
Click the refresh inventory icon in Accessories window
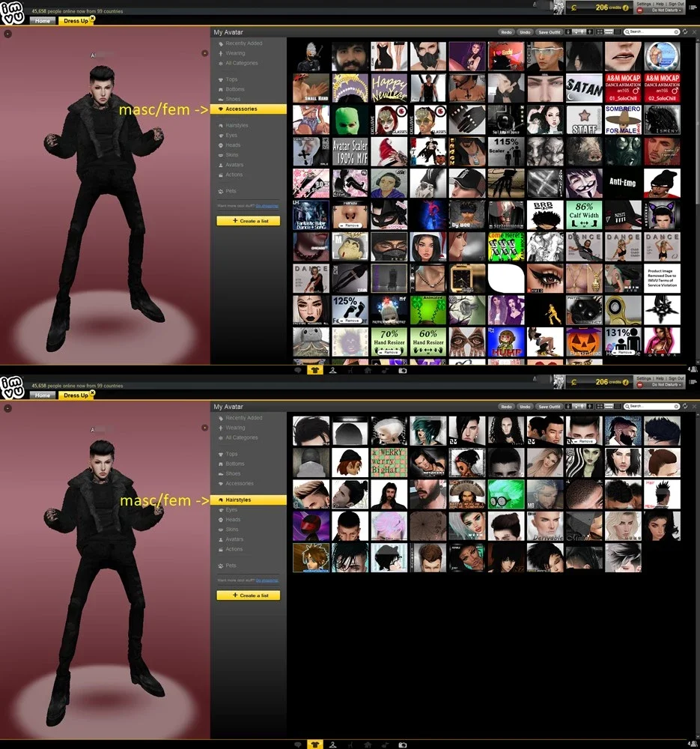click(x=685, y=31)
